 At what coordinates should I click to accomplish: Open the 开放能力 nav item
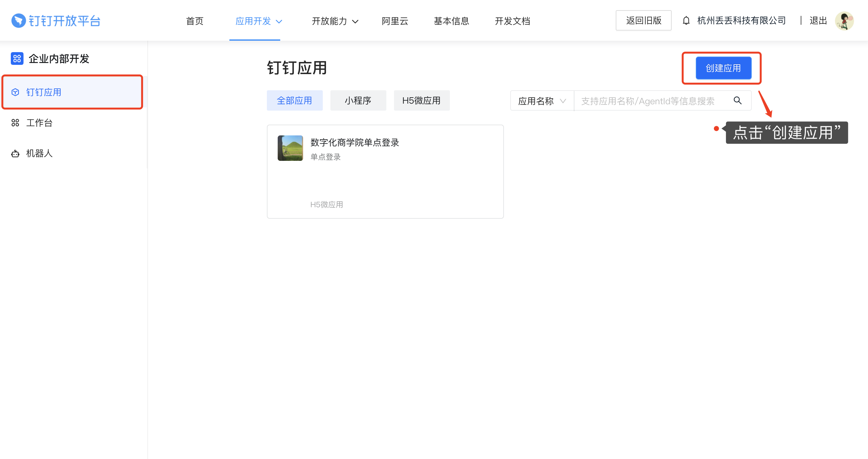(329, 21)
